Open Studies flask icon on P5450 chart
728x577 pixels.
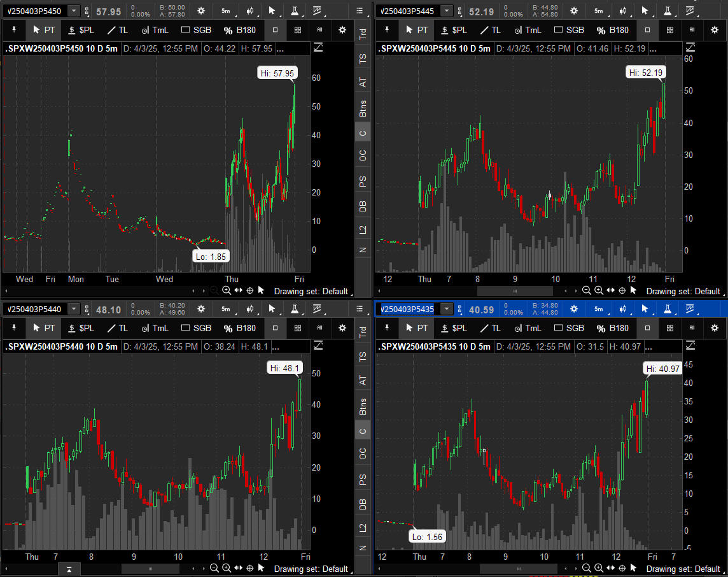[x=295, y=11]
